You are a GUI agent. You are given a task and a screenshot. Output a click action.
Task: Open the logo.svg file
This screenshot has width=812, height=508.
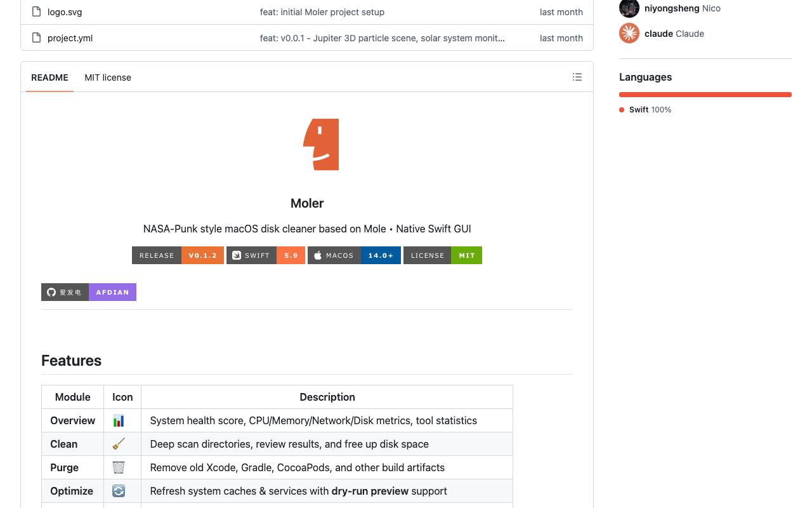click(65, 12)
